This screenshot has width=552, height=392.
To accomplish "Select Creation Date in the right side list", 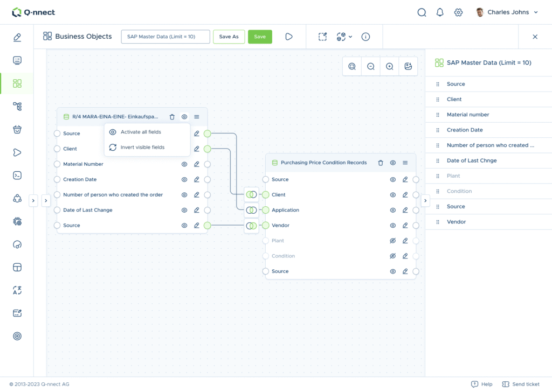I will [488, 130].
